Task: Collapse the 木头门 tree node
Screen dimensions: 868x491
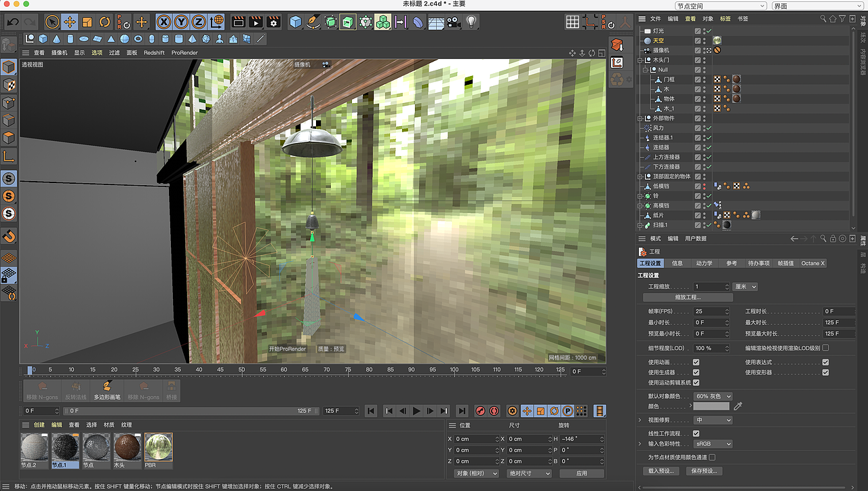Action: 639,60
